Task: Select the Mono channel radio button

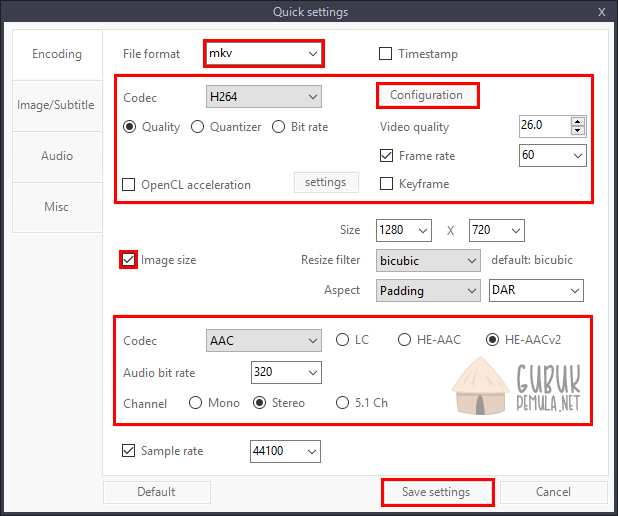Action: pos(195,403)
